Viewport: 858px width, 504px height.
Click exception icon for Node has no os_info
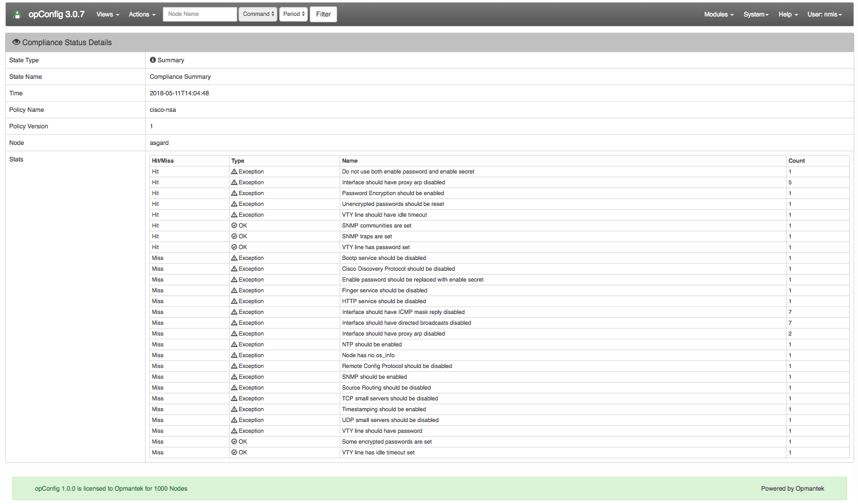pos(234,355)
